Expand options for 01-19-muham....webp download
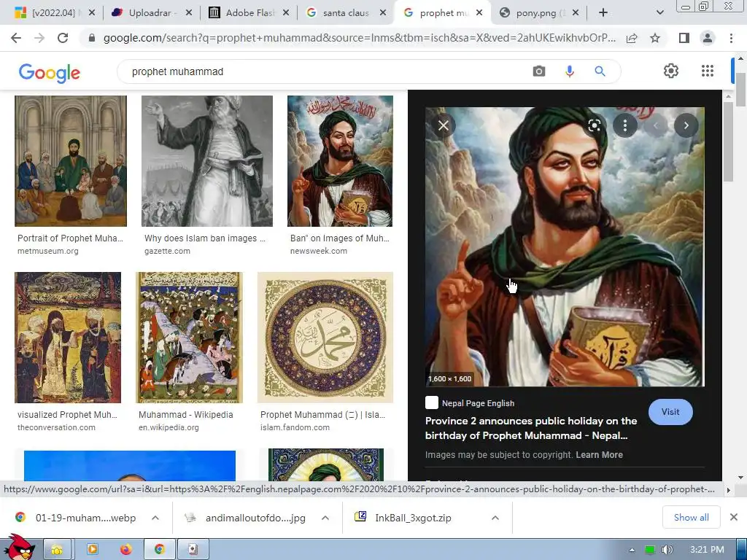The width and height of the screenshot is (747, 560). (x=155, y=518)
